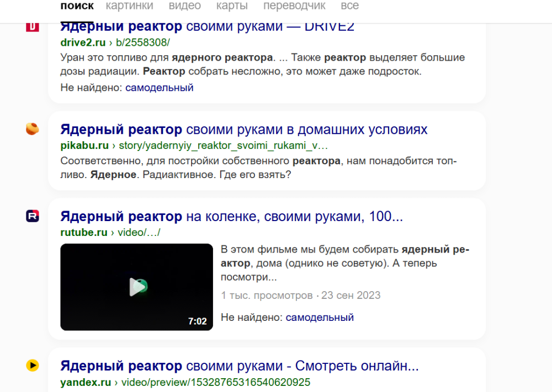Switch to the видео tab
The height and width of the screenshot is (392, 552).
184,6
